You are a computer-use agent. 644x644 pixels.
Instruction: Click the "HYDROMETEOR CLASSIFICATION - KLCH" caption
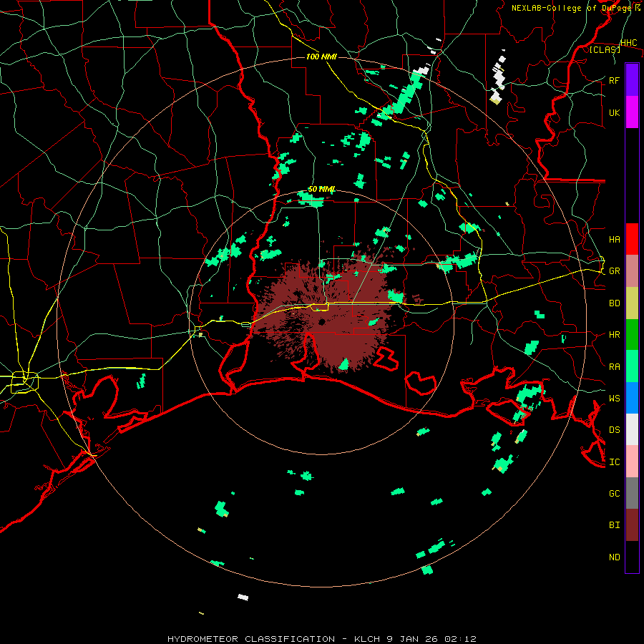pos(275,639)
